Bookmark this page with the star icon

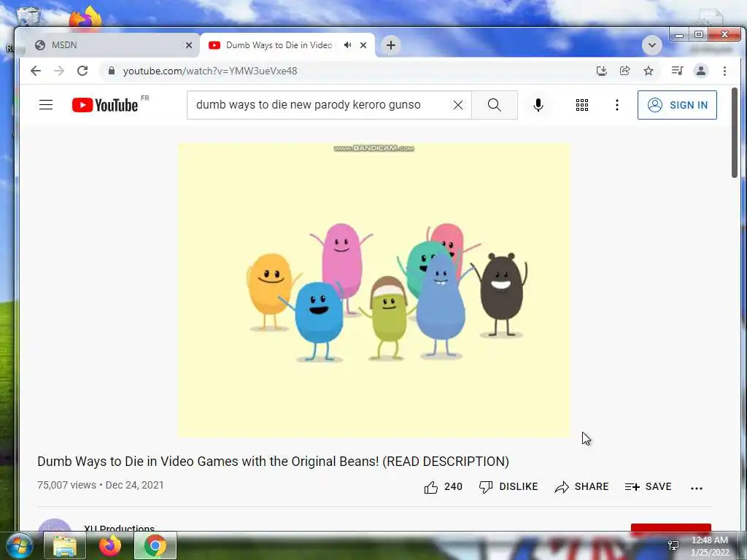tap(649, 71)
